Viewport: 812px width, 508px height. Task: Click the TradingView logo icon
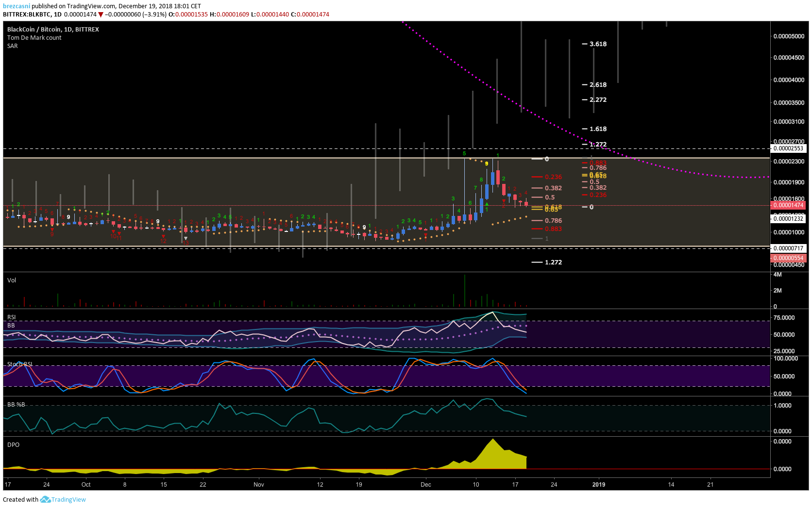coord(45,499)
